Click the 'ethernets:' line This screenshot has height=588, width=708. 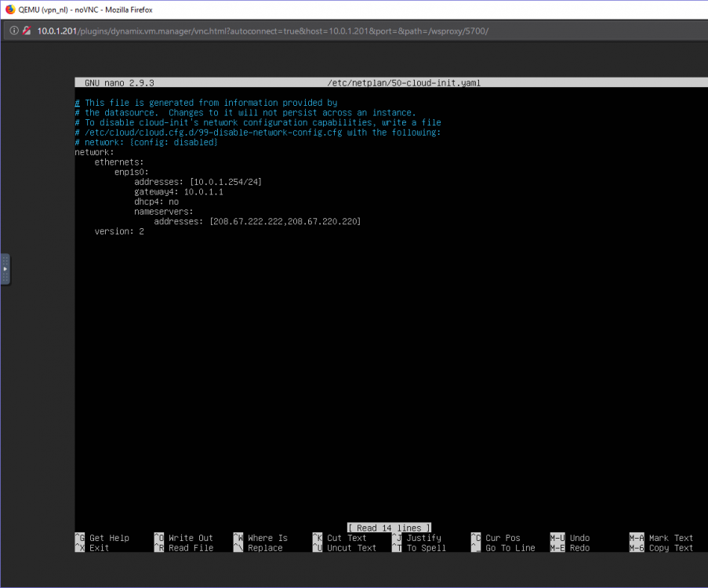pyautogui.click(x=119, y=162)
